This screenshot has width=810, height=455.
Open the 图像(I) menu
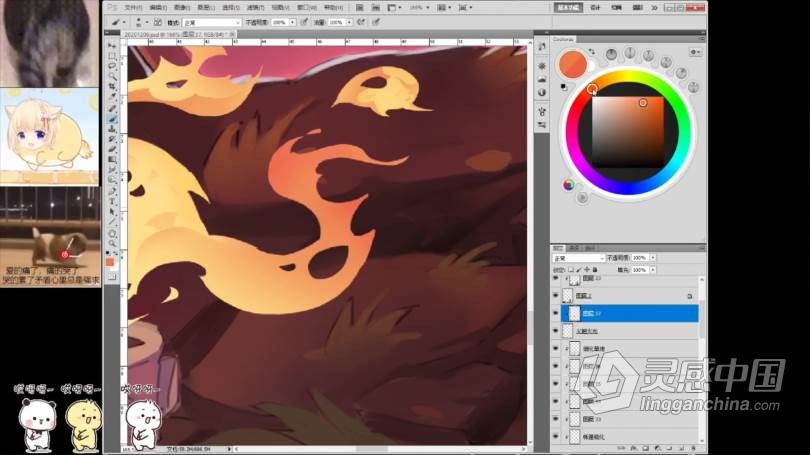pyautogui.click(x=182, y=8)
